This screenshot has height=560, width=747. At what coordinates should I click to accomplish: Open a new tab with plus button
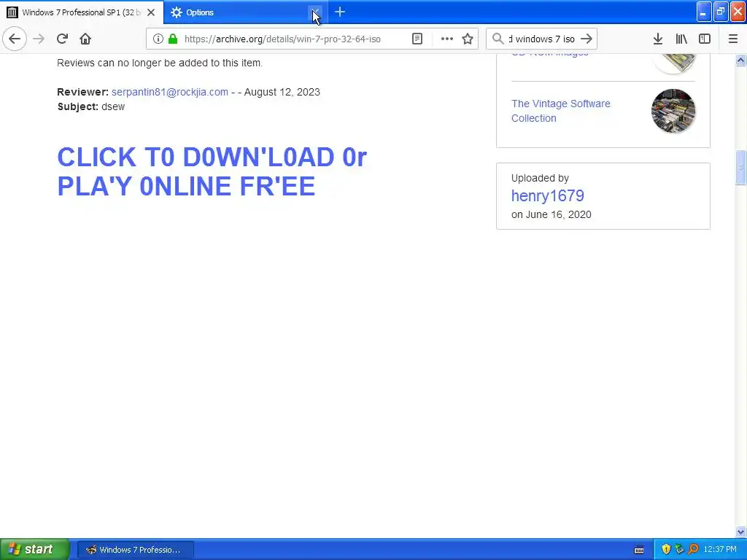(x=340, y=12)
